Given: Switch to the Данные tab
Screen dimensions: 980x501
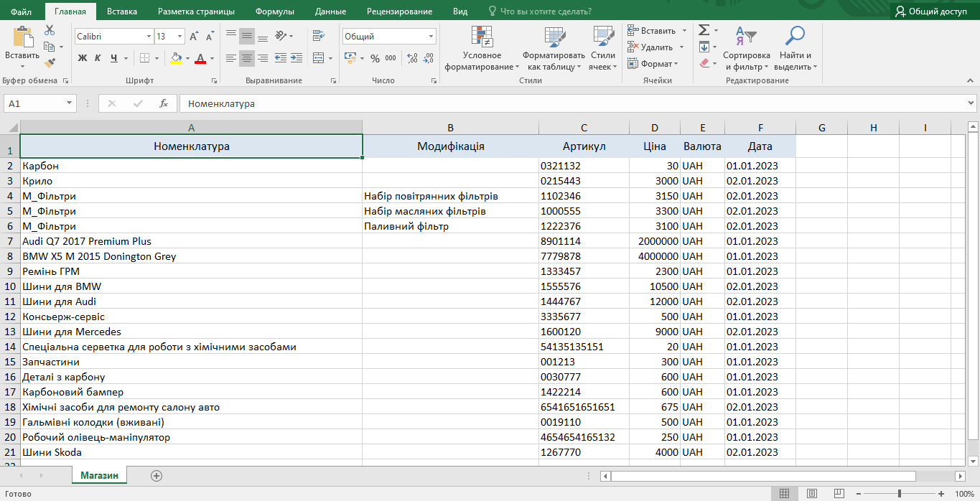Looking at the screenshot, I should (x=330, y=11).
